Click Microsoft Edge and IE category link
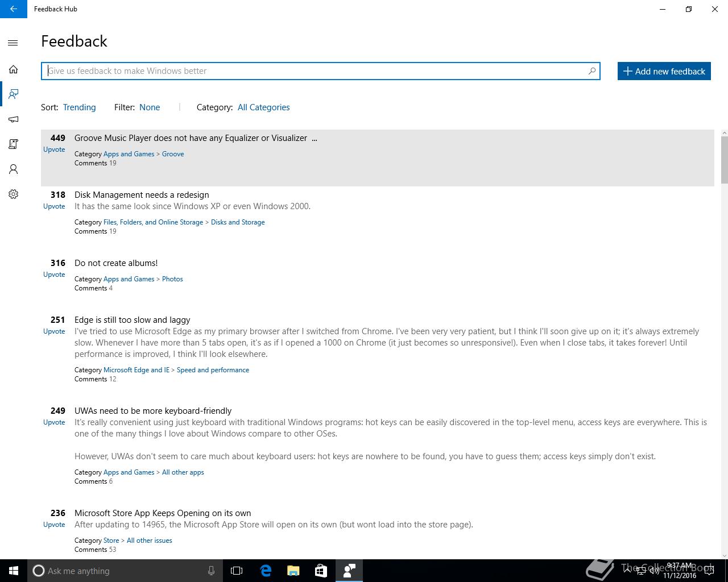 click(136, 370)
